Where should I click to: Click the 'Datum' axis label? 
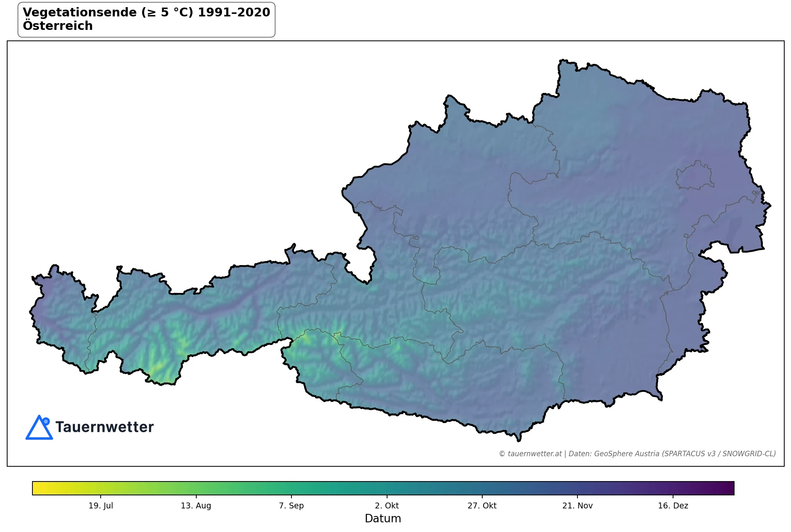pos(383,519)
